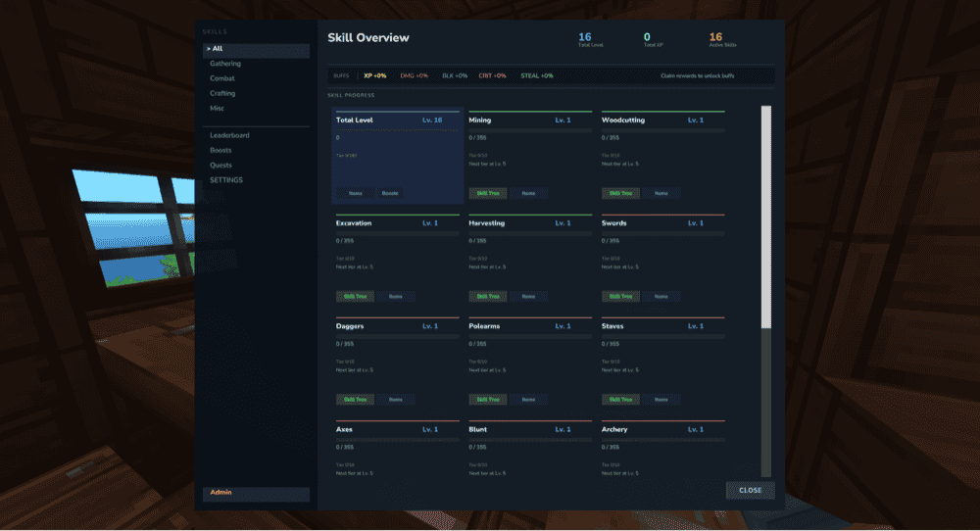The image size is (980, 531).
Task: View Mining Items
Action: (x=528, y=194)
